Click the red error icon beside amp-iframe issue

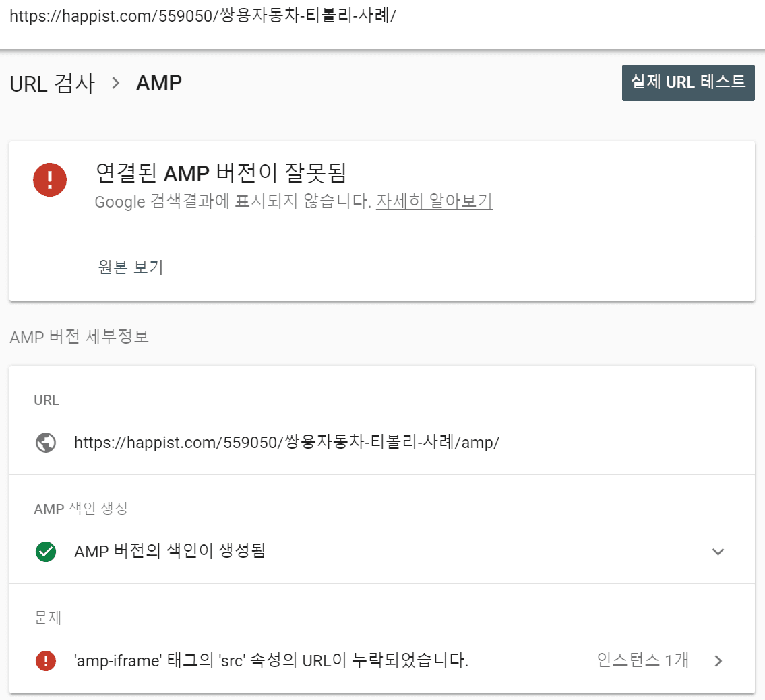[x=45, y=660]
